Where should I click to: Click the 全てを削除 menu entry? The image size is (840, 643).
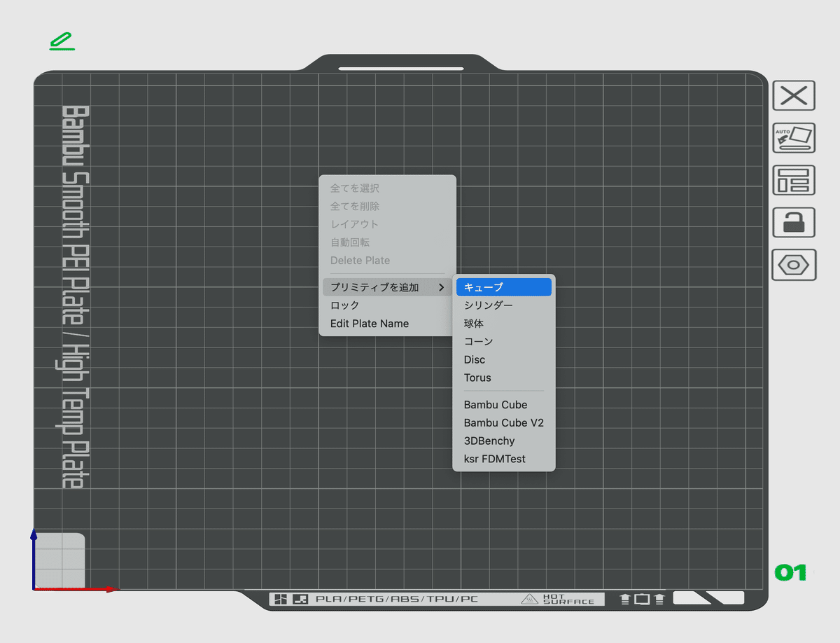pyautogui.click(x=387, y=207)
